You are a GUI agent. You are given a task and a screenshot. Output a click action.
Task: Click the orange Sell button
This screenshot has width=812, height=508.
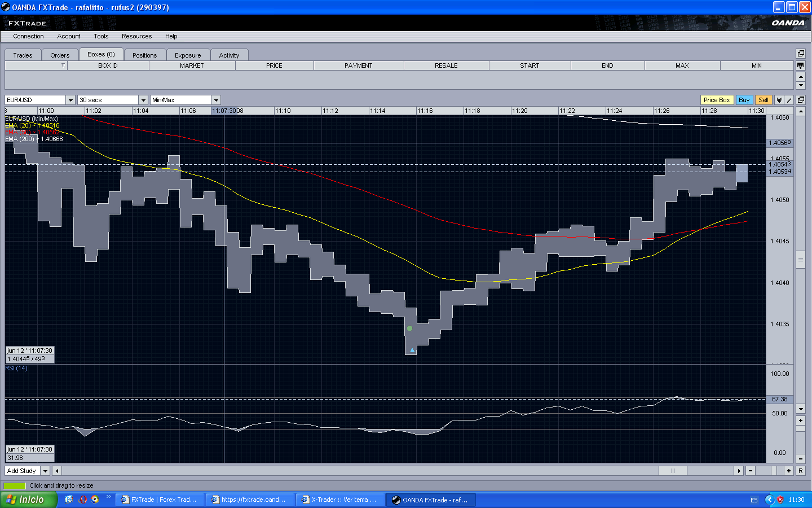763,100
